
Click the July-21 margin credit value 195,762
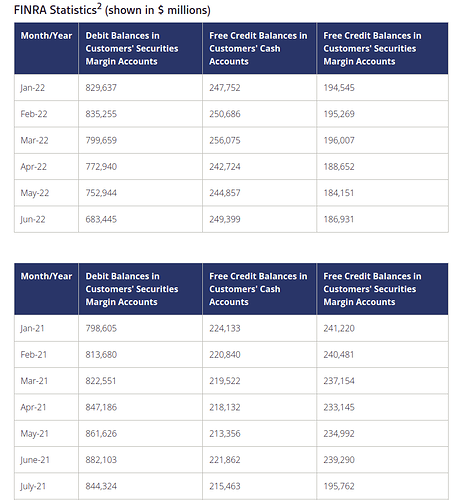tap(339, 486)
